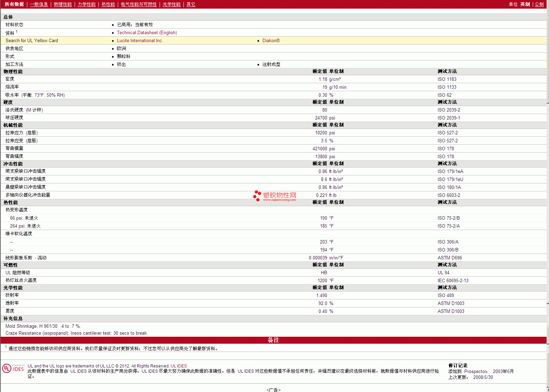Click the Diakon® brand link

click(x=271, y=41)
